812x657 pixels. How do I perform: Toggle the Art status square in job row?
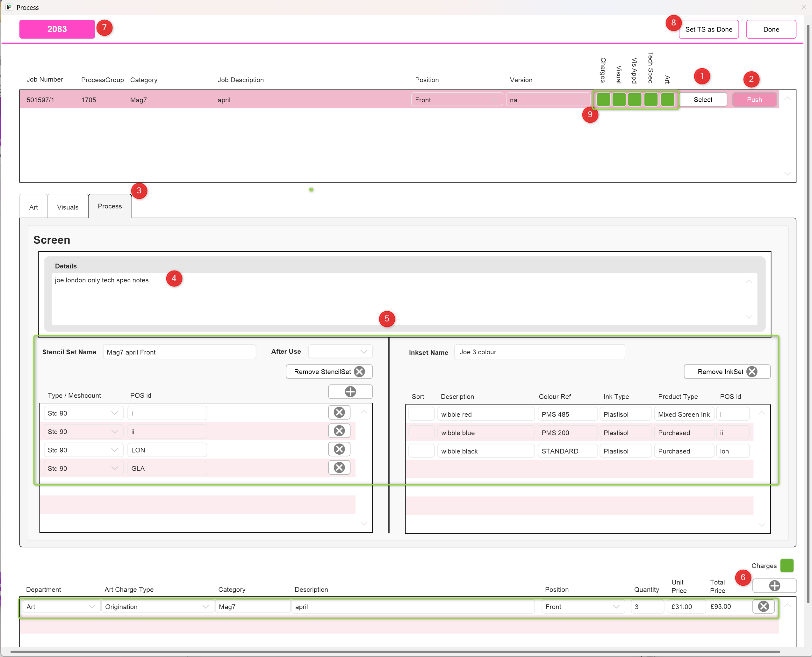pyautogui.click(x=667, y=99)
